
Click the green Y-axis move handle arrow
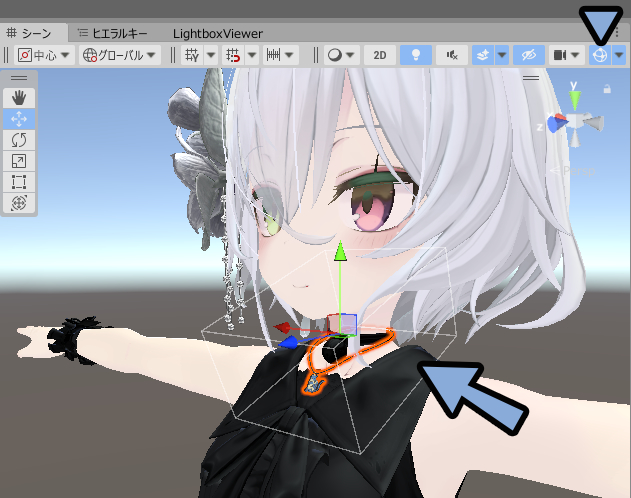click(x=340, y=251)
